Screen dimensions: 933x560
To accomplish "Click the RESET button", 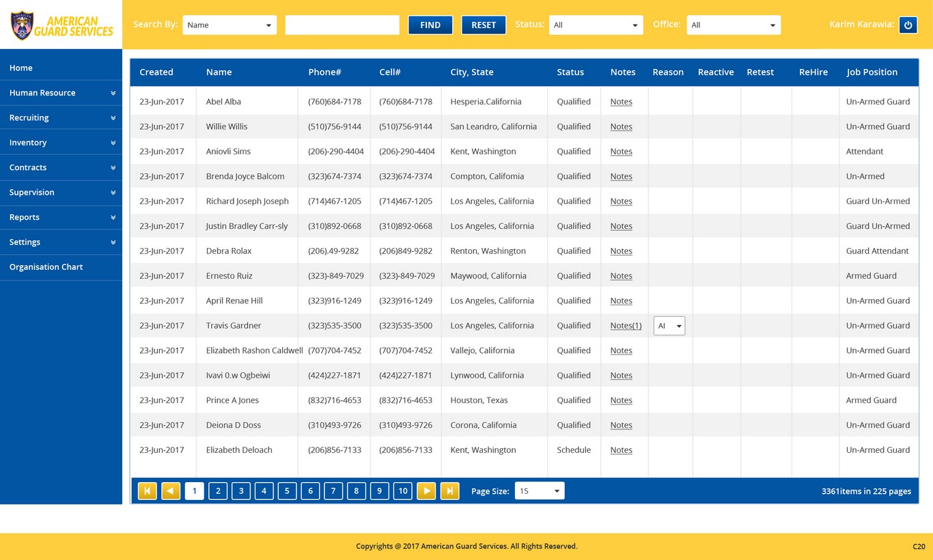I will point(484,25).
